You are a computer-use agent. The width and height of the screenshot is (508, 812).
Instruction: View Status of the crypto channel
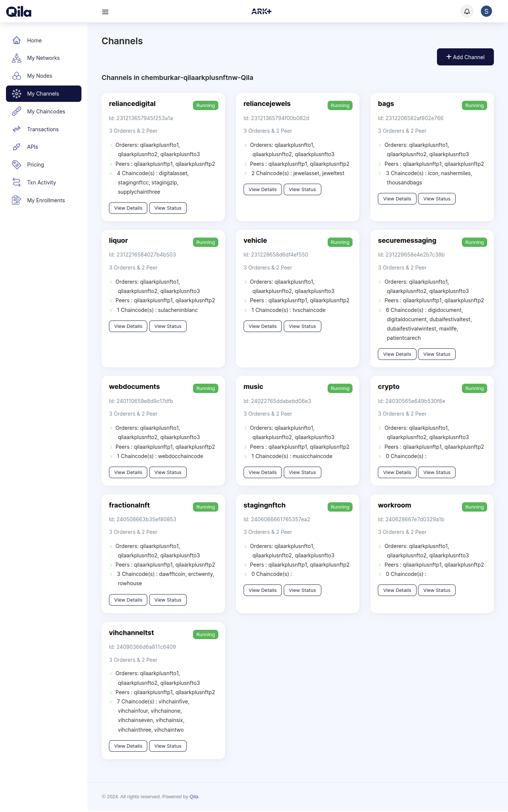437,472
